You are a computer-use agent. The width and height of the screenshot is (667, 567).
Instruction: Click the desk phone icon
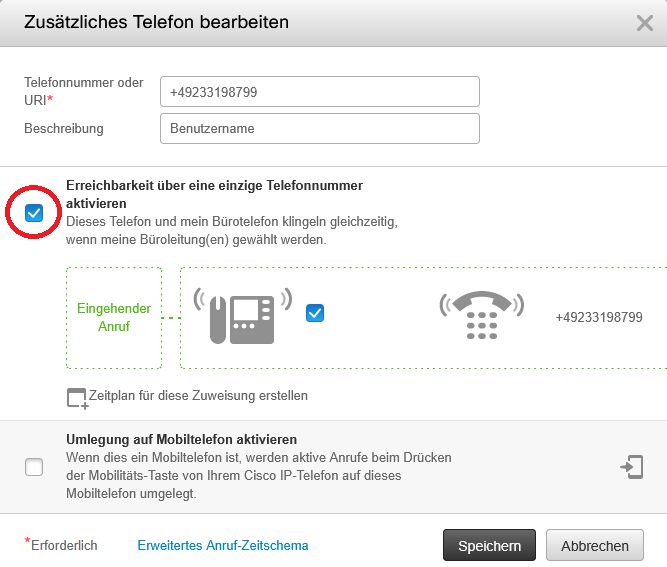[x=243, y=316]
